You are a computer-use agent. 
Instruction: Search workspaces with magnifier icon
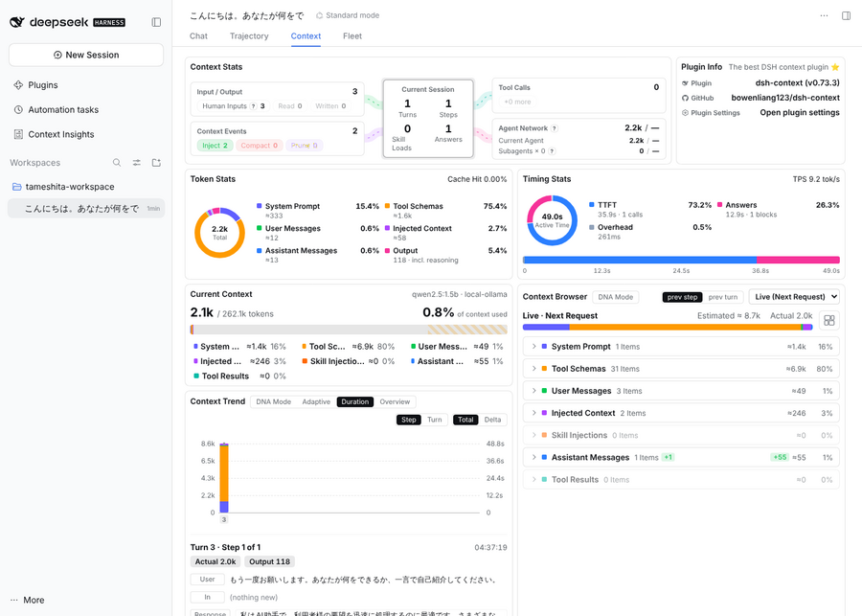[117, 163]
